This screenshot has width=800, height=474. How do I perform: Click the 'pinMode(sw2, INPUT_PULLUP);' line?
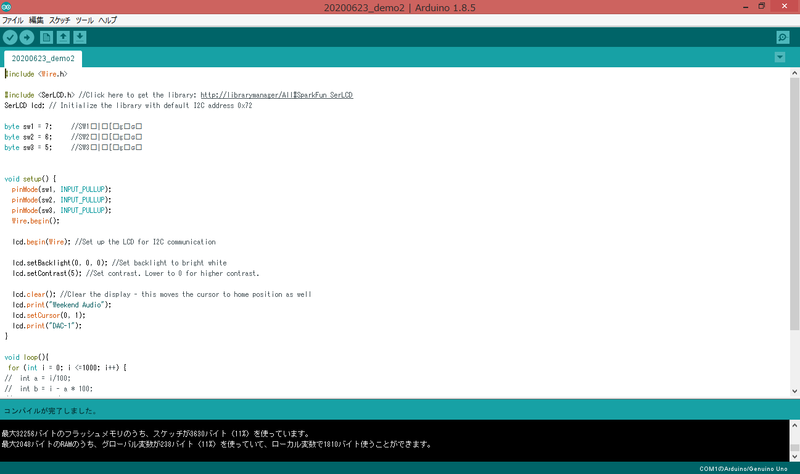(x=61, y=200)
